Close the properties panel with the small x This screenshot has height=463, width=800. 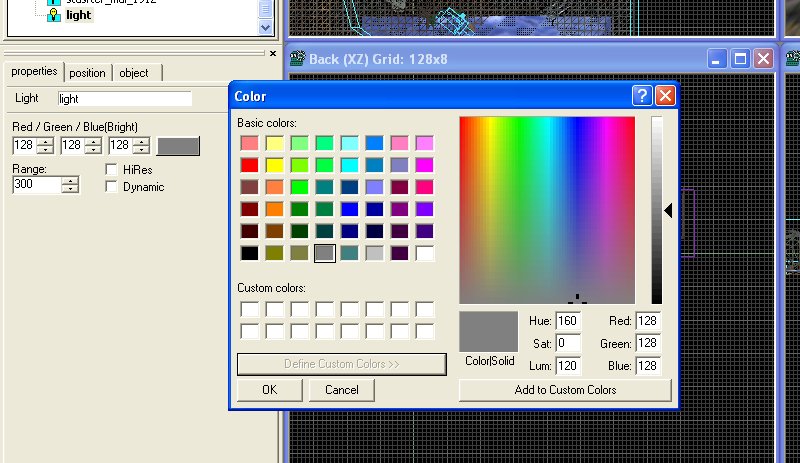click(x=273, y=53)
